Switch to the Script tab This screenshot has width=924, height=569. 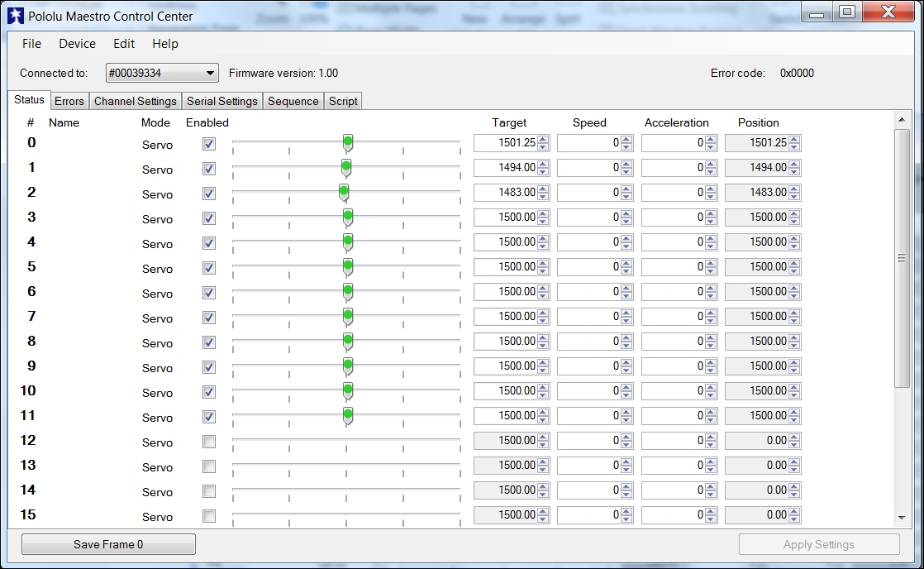coord(343,101)
